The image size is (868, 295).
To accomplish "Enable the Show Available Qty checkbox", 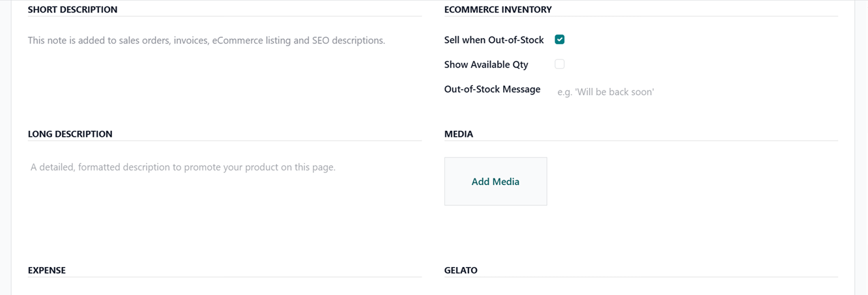I will click(x=559, y=64).
